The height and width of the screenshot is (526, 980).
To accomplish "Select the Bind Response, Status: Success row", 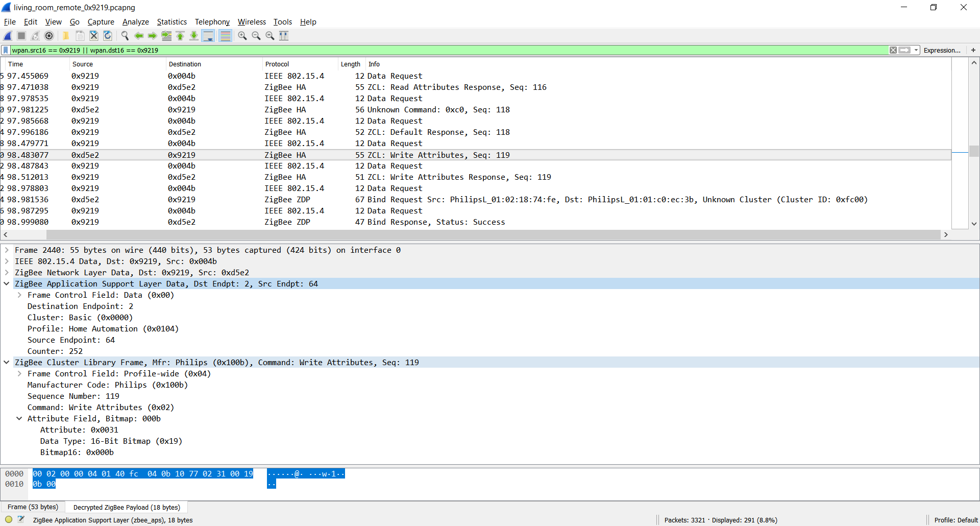I will click(x=476, y=222).
